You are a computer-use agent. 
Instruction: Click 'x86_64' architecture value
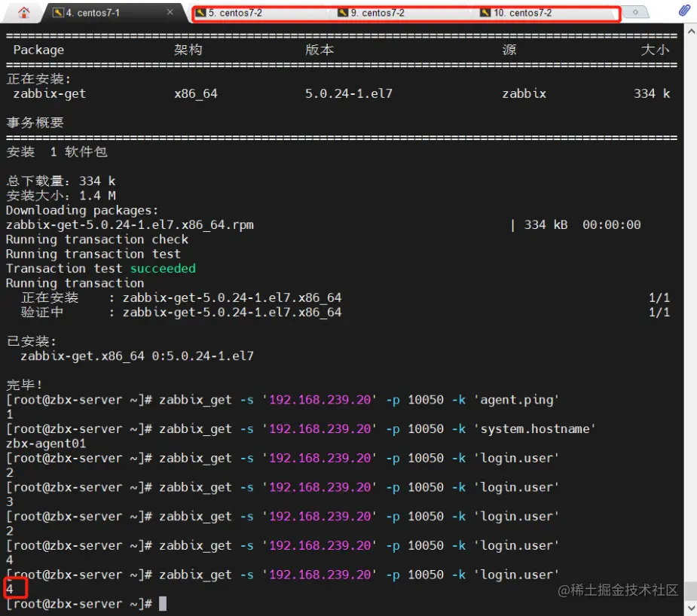(x=196, y=93)
